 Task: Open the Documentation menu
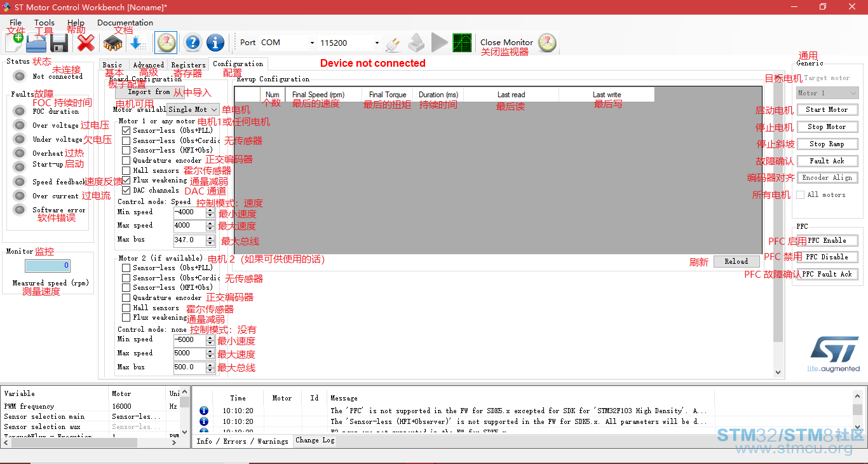[x=125, y=23]
